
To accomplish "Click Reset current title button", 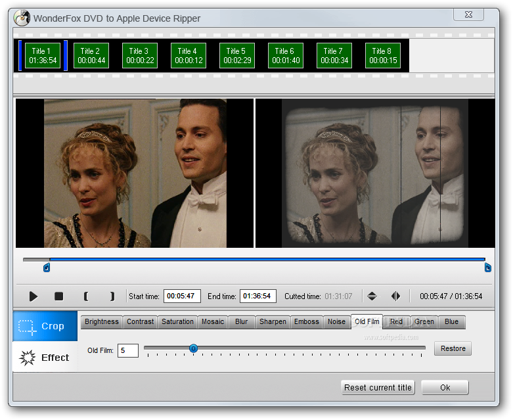I will click(378, 388).
